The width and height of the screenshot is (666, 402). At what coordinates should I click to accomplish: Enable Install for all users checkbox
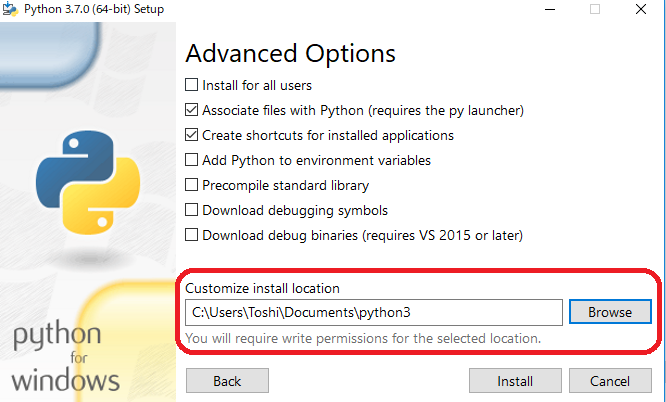tap(192, 85)
